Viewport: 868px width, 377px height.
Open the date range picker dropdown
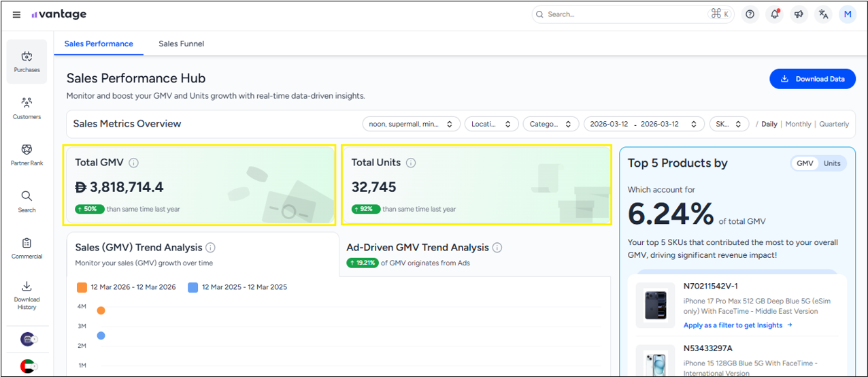pos(644,125)
